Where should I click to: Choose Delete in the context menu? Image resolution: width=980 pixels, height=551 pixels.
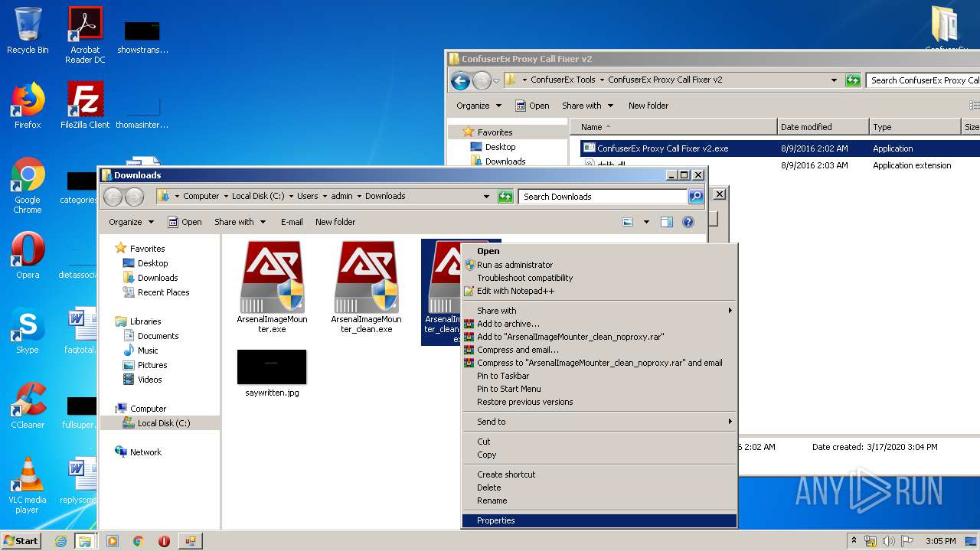[x=599, y=487]
